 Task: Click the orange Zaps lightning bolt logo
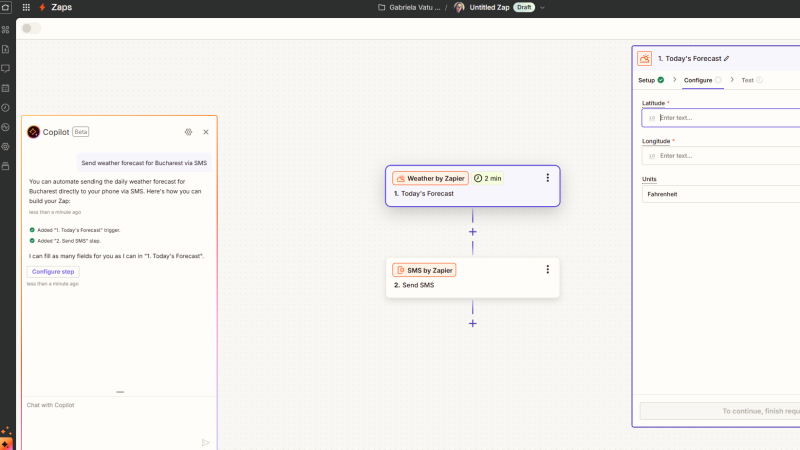point(42,7)
